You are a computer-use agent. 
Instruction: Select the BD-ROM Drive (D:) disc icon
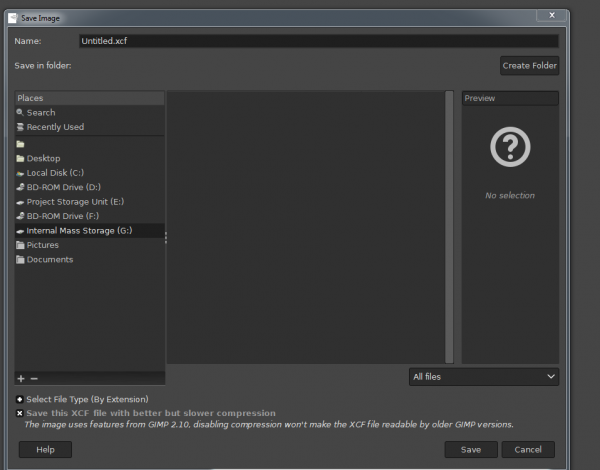[20, 188]
